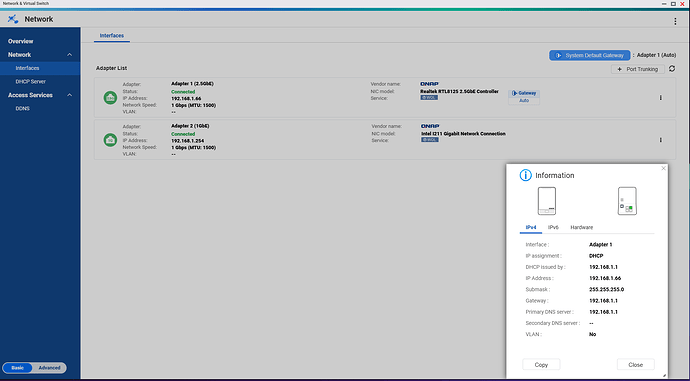This screenshot has width=690, height=381.
Task: Open the Overview page
Action: tap(21, 41)
